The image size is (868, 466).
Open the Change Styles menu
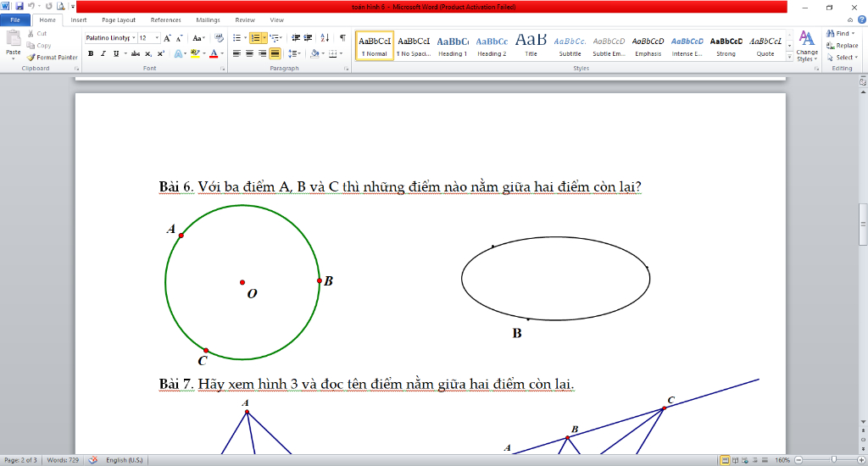coord(807,47)
